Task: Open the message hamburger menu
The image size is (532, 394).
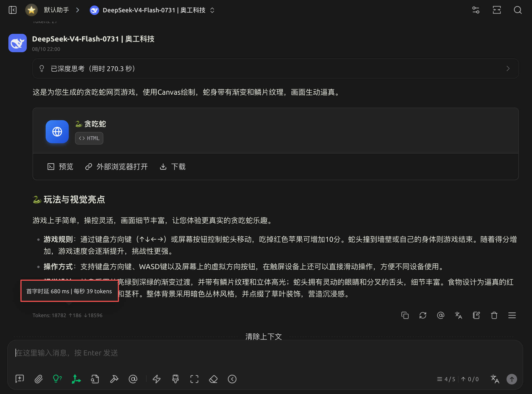Action: point(512,315)
